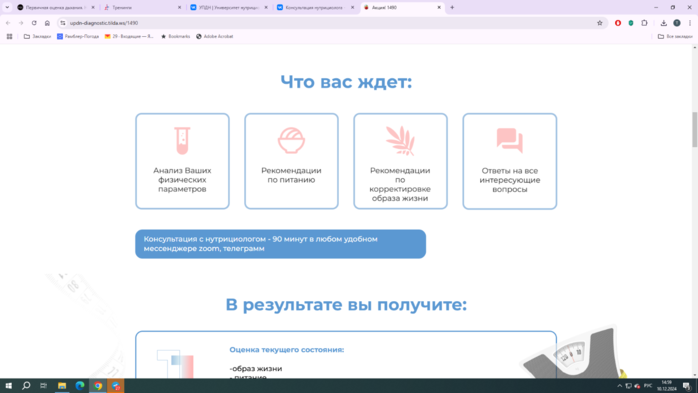Open the Bookmarks star bookmark

(175, 36)
